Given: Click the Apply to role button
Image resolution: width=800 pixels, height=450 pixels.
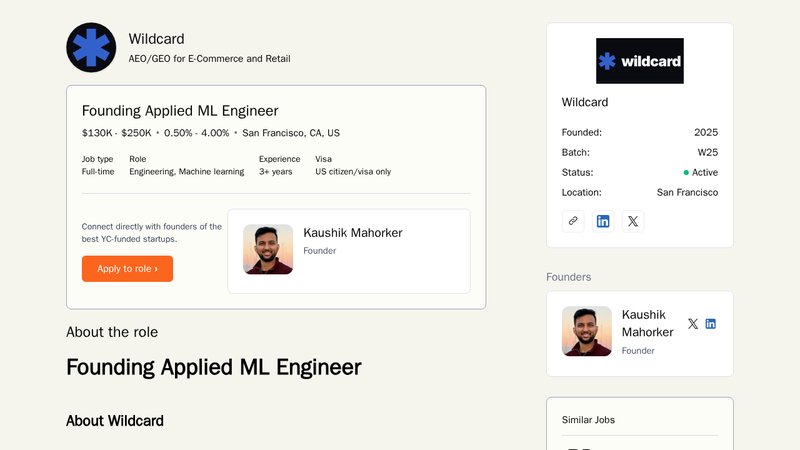Looking at the screenshot, I should (128, 268).
